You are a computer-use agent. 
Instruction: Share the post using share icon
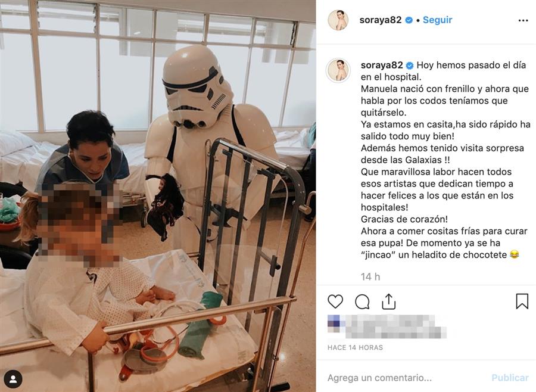389,301
